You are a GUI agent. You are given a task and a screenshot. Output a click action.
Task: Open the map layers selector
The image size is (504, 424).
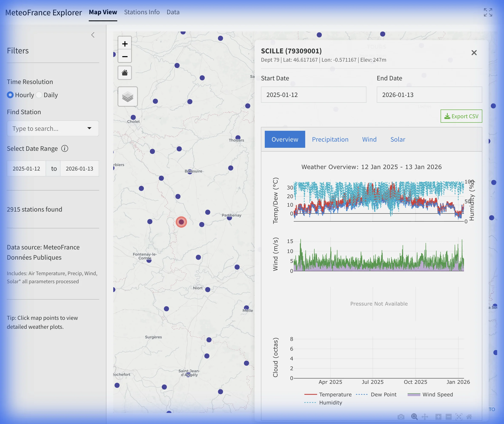[x=127, y=96]
